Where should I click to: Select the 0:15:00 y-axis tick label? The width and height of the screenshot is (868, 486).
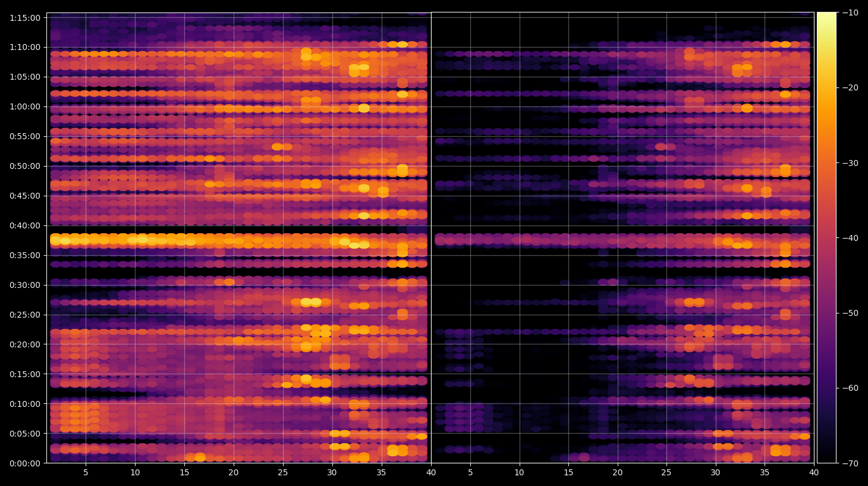[25, 375]
